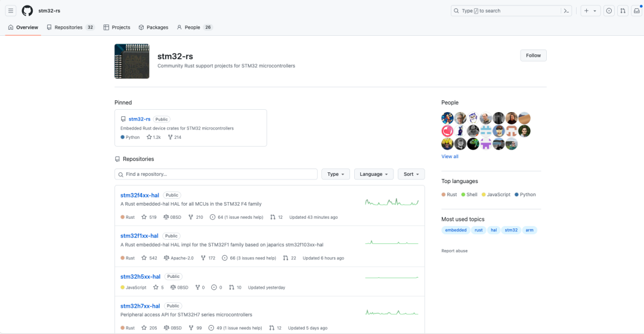The height and width of the screenshot is (334, 644).
Task: View stm32f4xx-hal forks (210)
Action: click(196, 217)
